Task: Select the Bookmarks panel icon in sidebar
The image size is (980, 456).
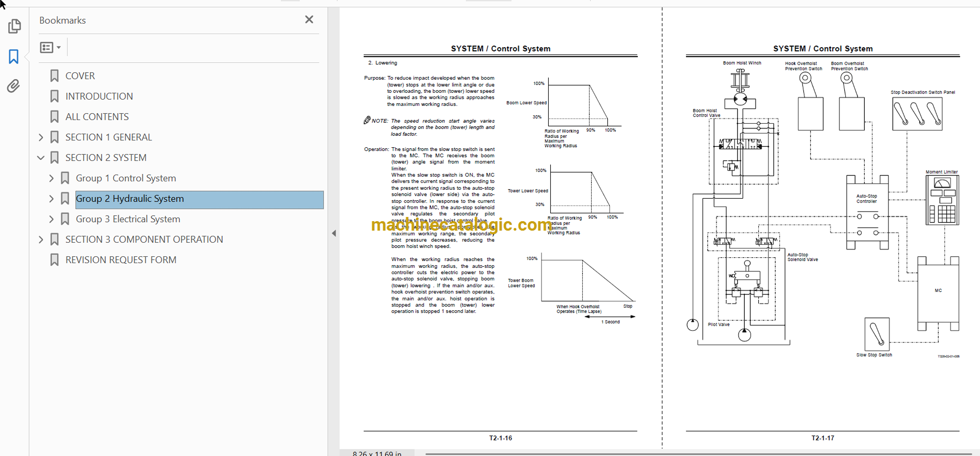Action: [x=14, y=57]
